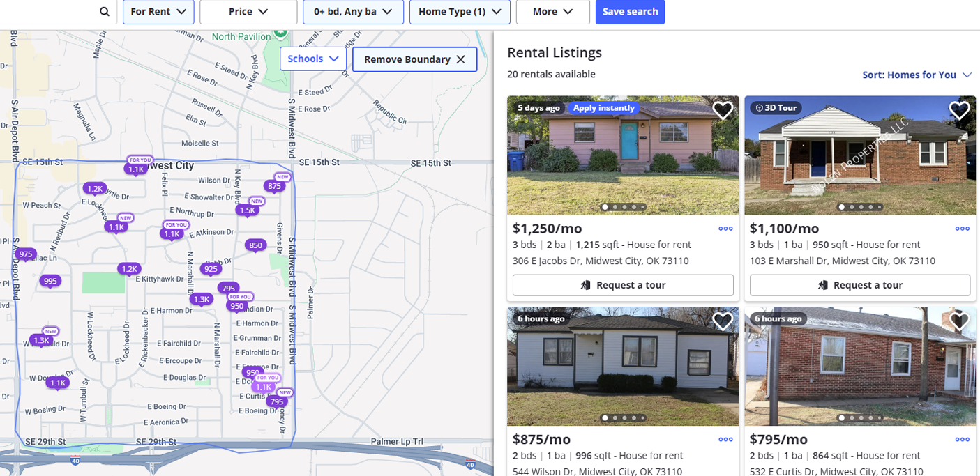Open photo of the white $875/mo house
Image resolution: width=980 pixels, height=476 pixels.
coord(623,367)
